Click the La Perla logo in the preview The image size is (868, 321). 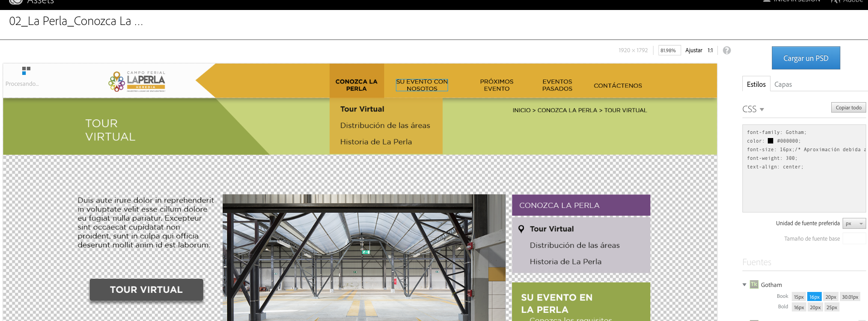(x=137, y=81)
